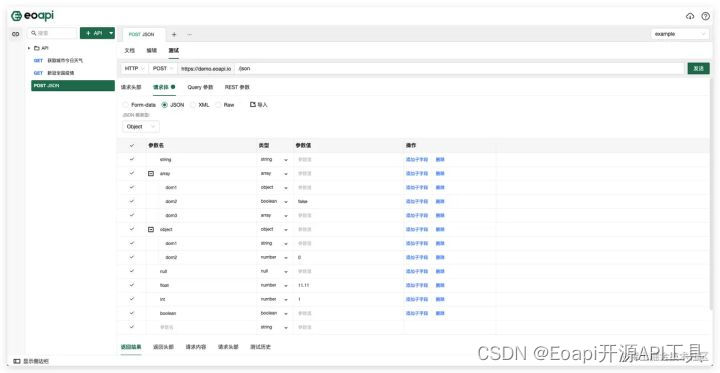
Task: Open the GET 获取城市今日天气 API item
Action: point(73,60)
